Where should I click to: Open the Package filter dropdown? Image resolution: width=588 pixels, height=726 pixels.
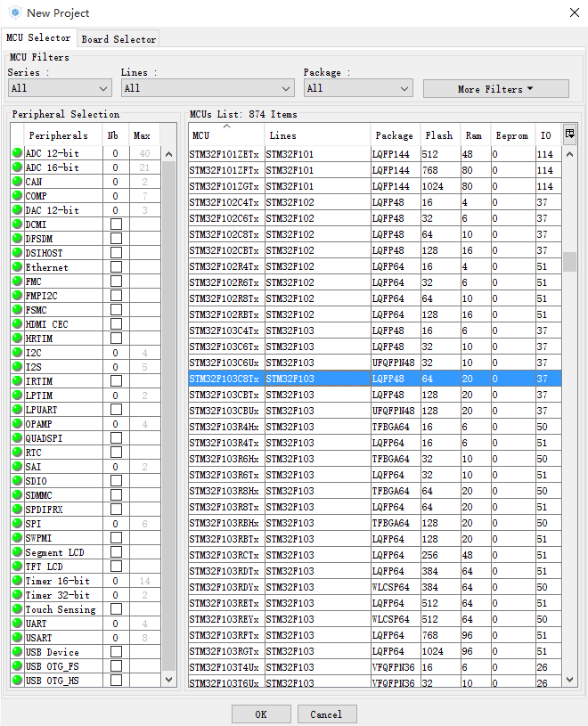pos(358,88)
